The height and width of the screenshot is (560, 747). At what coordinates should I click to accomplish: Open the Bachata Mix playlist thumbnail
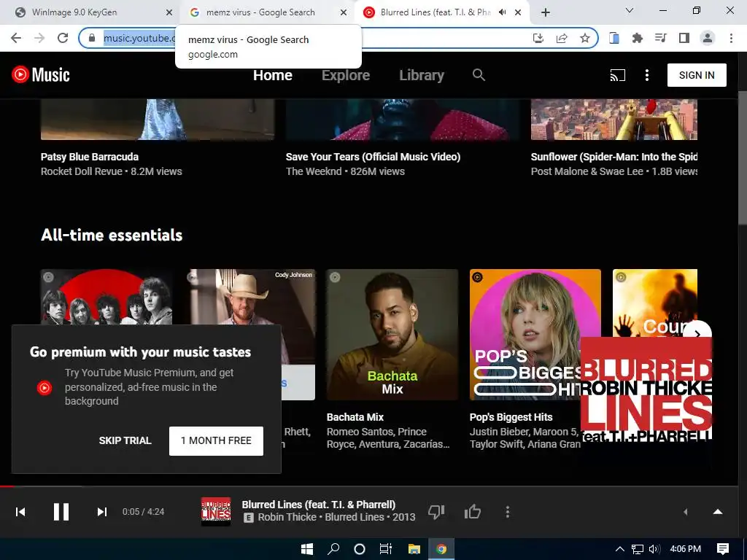pos(392,334)
